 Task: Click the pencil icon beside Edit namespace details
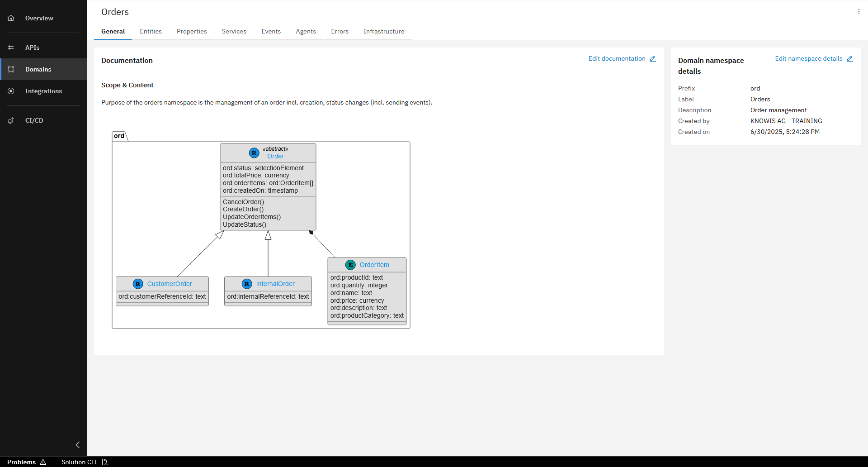[850, 58]
